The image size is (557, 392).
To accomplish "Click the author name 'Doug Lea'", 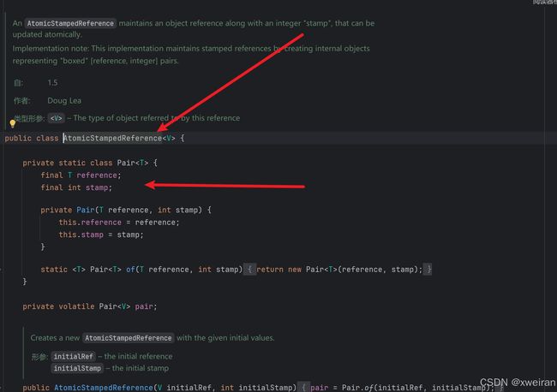I will pyautogui.click(x=64, y=101).
